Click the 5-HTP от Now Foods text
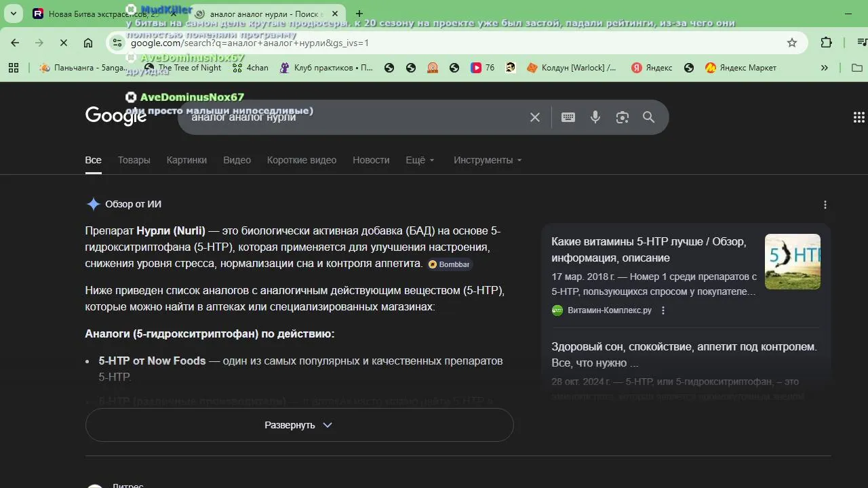 point(152,361)
